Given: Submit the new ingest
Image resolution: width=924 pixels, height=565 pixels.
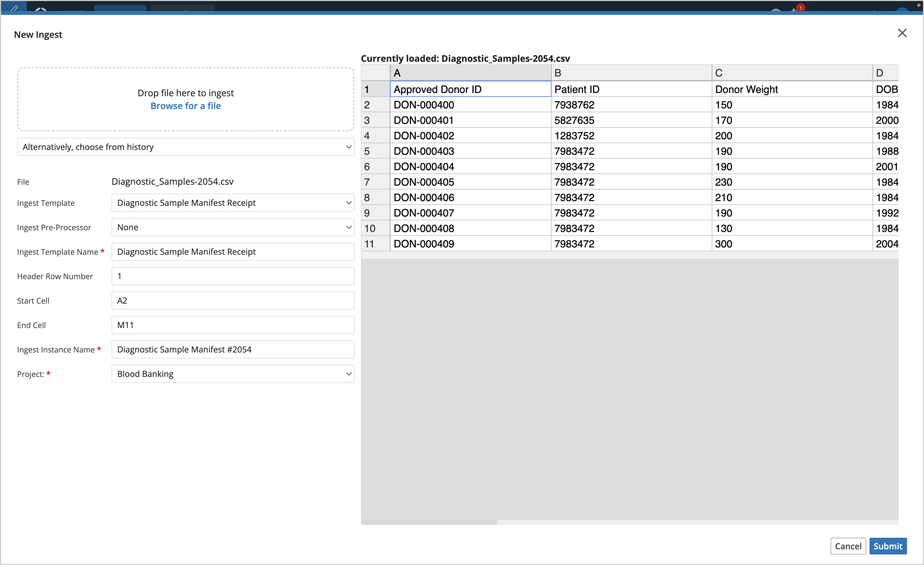Looking at the screenshot, I should pyautogui.click(x=888, y=546).
